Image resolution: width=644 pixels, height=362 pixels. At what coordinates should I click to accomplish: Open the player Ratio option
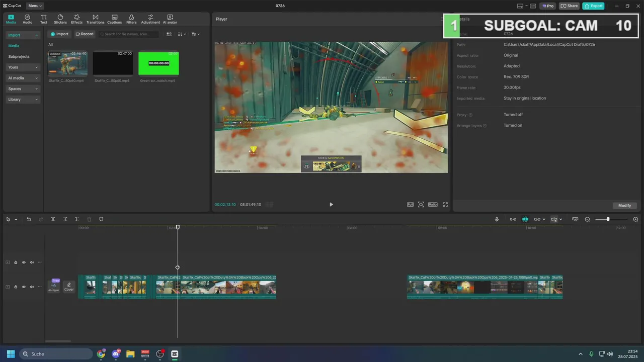click(x=433, y=205)
